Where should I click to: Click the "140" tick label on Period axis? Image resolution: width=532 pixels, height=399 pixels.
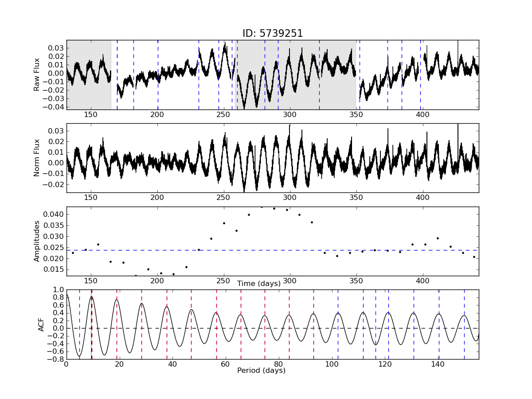coord(438,364)
